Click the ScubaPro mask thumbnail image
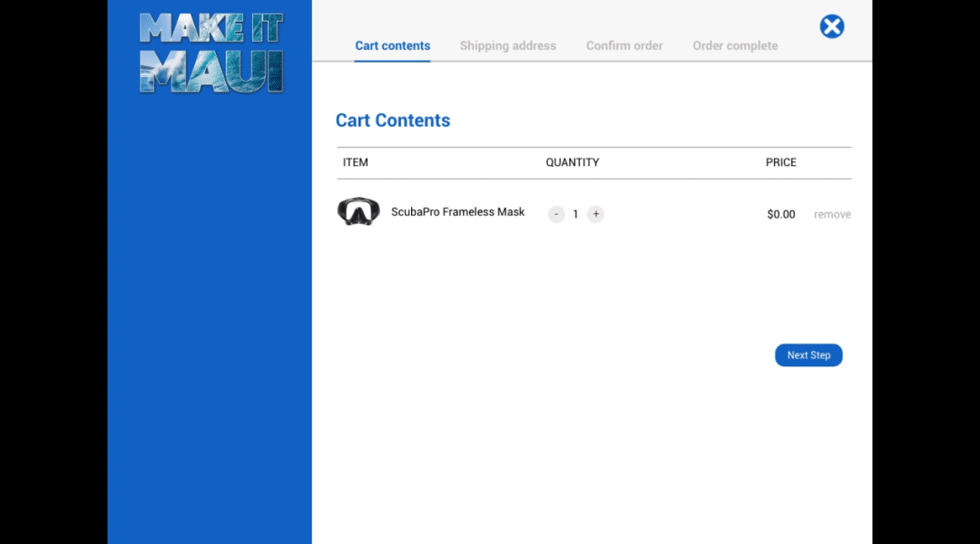Viewport: 980px width, 544px height. coord(358,212)
